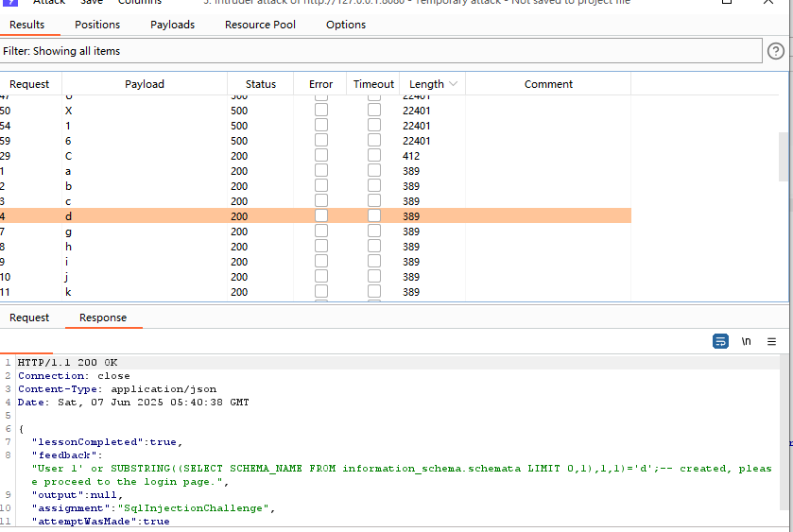The height and width of the screenshot is (532, 793).
Task: Open the hamburger options menu in response viewer
Action: [x=771, y=341]
